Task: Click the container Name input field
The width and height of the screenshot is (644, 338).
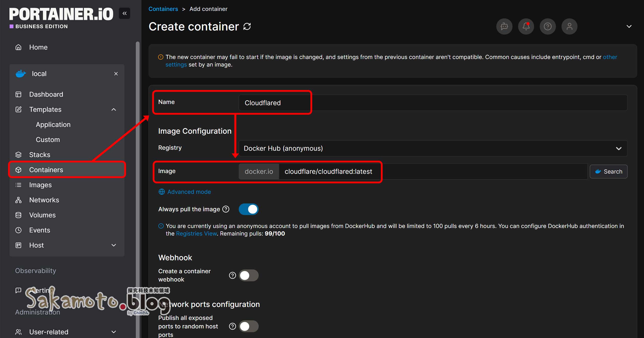Action: click(433, 103)
